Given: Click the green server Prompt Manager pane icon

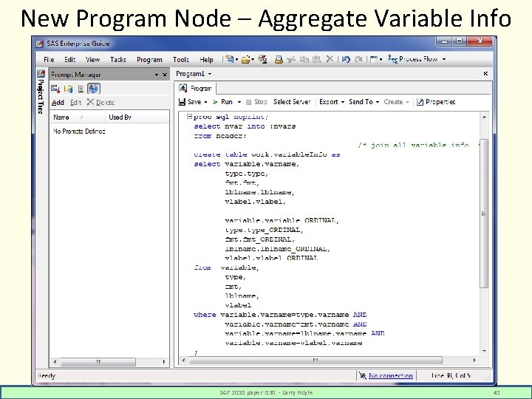Looking at the screenshot, I should click(81, 89).
